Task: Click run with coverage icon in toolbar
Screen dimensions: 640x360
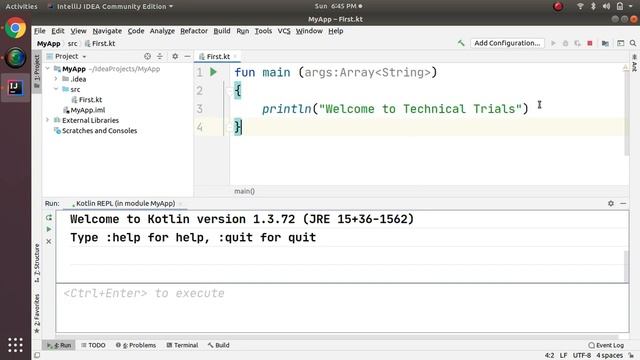Action: 577,43
